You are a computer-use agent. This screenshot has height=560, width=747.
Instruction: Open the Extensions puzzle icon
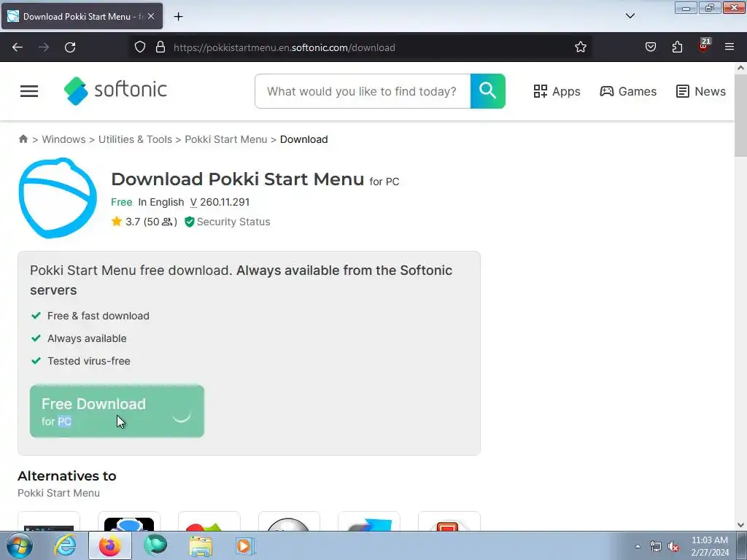[677, 47]
